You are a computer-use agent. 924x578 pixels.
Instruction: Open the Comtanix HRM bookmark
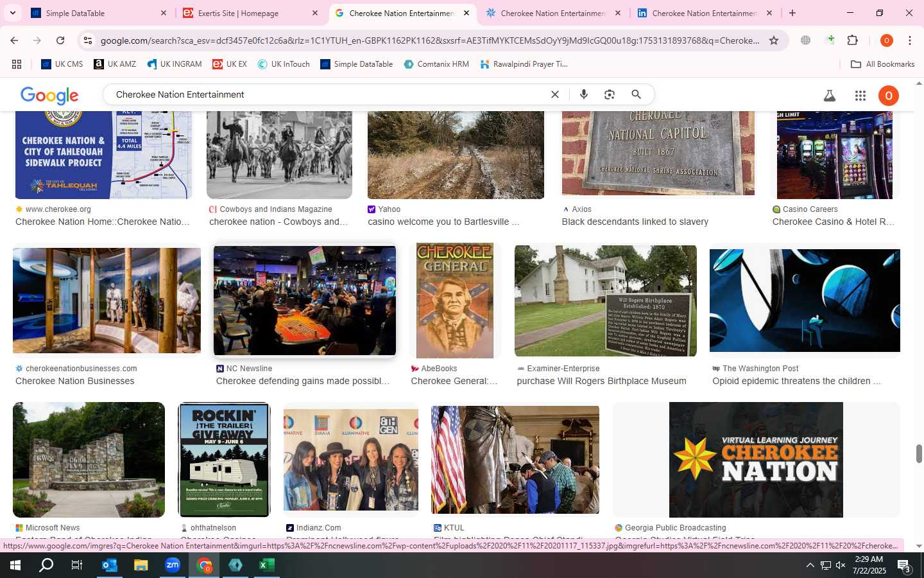(x=436, y=64)
